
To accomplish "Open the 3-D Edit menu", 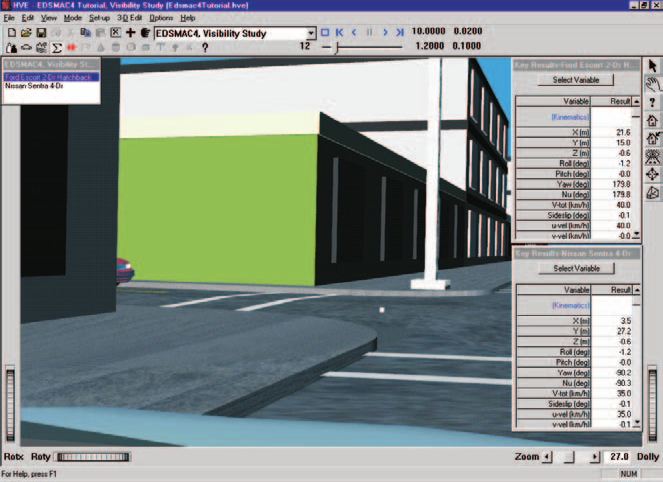I will [x=129, y=18].
